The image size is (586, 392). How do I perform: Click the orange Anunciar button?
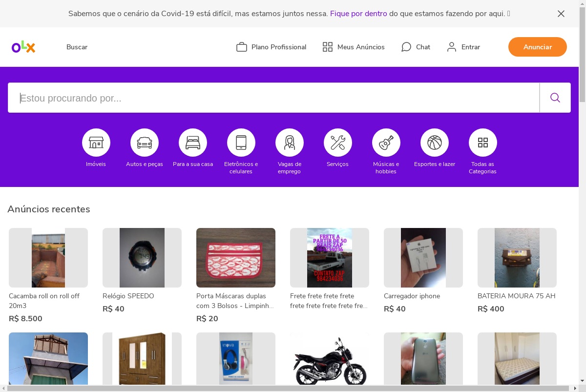point(538,47)
